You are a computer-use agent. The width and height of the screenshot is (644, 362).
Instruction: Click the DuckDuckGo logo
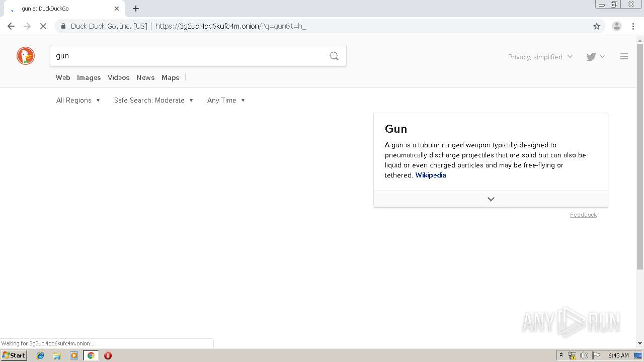[26, 56]
